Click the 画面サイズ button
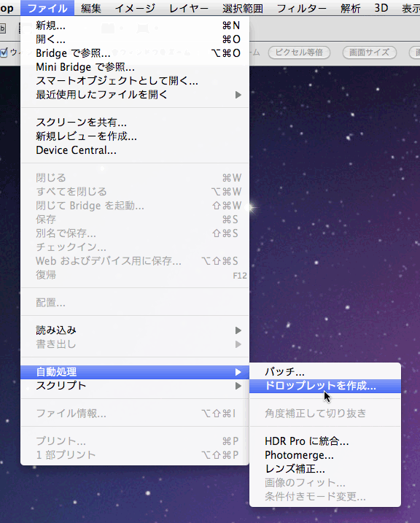Screen dimensions: 420x523 point(370,53)
